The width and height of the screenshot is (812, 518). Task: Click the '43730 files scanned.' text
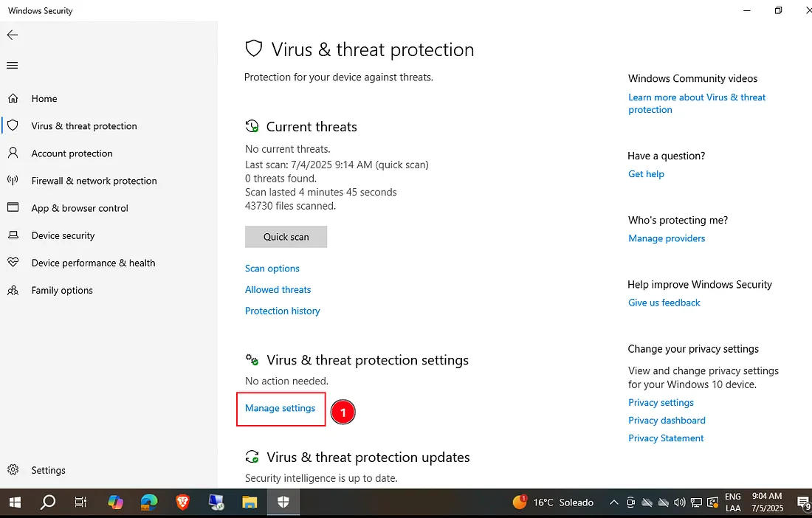(x=290, y=205)
